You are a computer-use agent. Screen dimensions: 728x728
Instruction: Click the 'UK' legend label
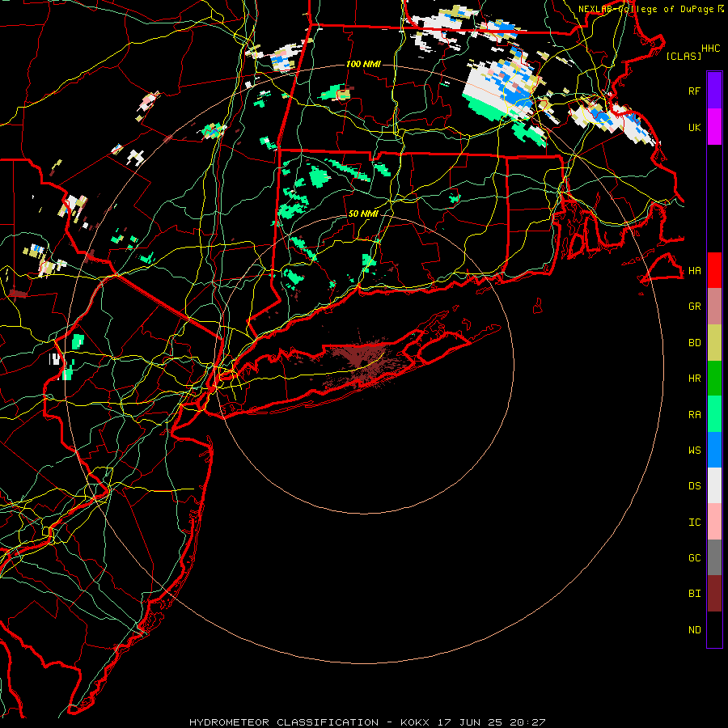point(694,127)
